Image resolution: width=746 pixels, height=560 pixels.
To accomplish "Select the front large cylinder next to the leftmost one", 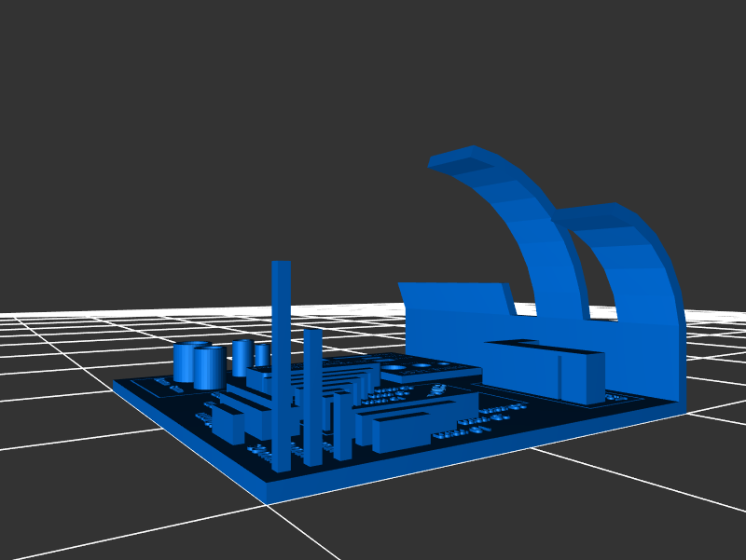I will pyautogui.click(x=209, y=368).
